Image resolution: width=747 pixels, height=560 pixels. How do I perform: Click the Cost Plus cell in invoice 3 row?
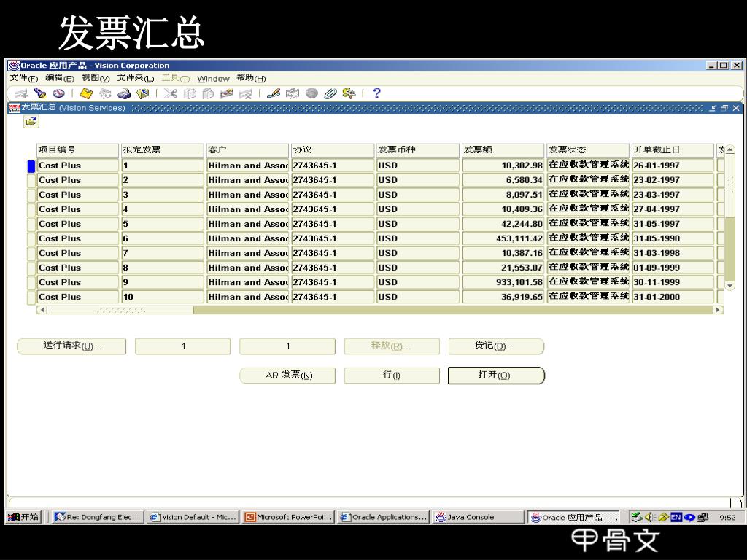pos(77,195)
